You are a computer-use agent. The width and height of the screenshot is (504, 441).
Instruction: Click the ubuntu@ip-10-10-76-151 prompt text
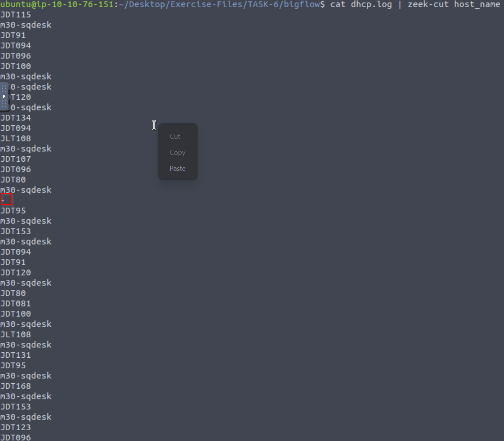[x=57, y=5]
